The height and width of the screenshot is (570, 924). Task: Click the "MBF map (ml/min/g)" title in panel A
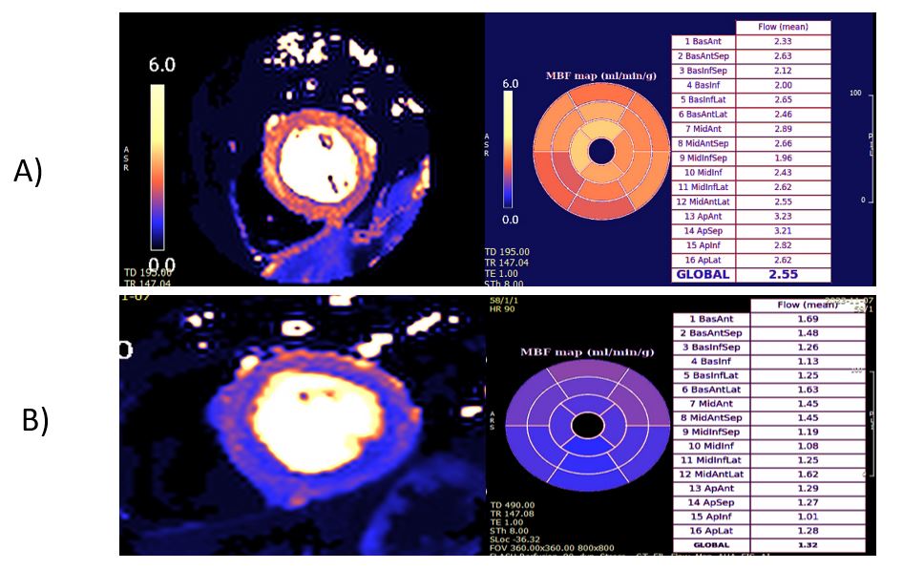[x=600, y=74]
